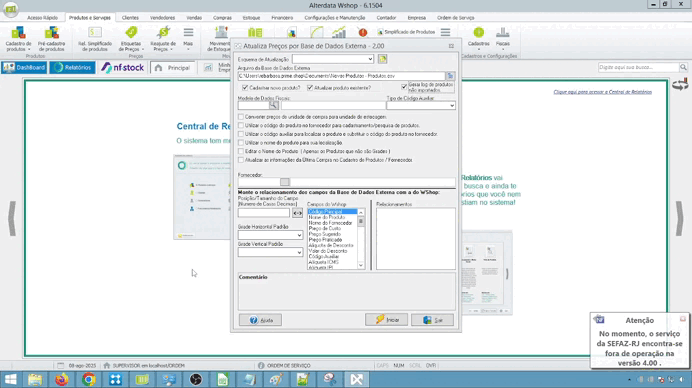
Task: Click next slide arrow in Central de Relatórios
Action: 680,218
